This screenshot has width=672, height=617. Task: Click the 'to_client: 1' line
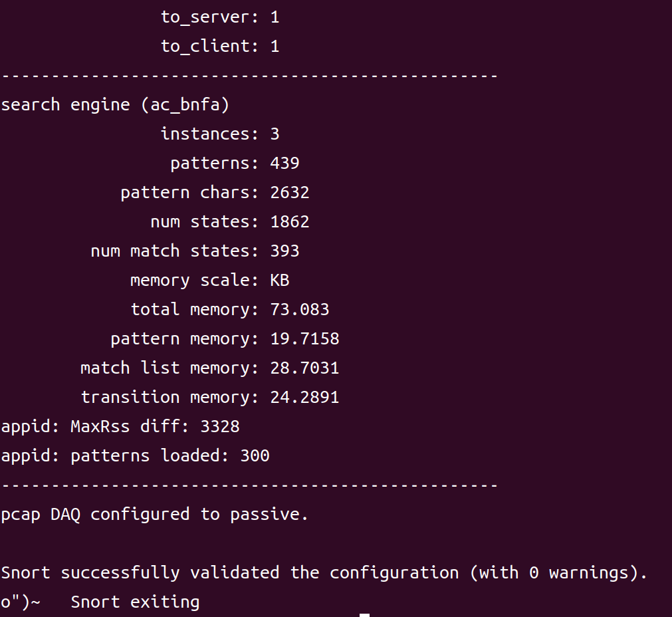(220, 47)
